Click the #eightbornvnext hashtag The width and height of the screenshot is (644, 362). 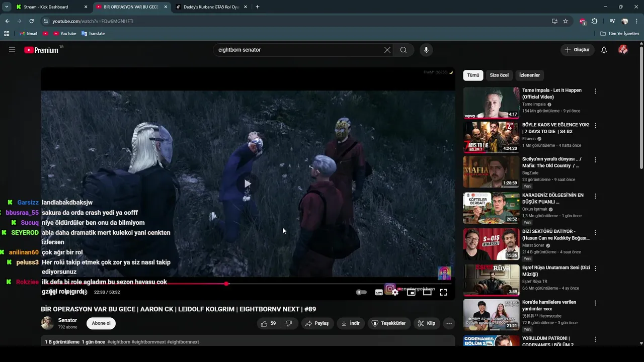(x=148, y=342)
